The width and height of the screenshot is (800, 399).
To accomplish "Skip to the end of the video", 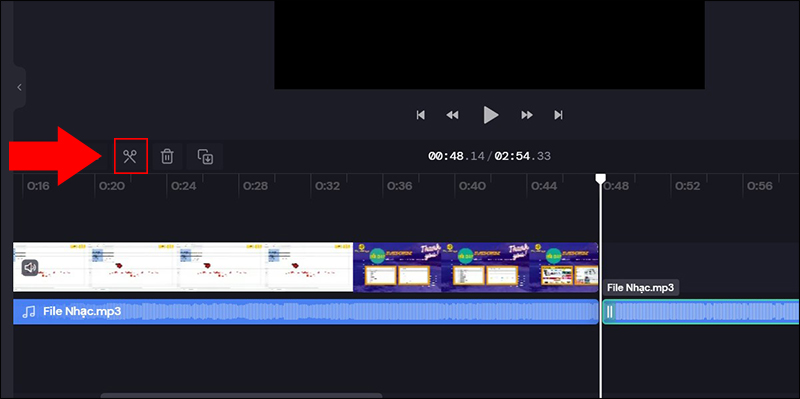I will point(559,115).
